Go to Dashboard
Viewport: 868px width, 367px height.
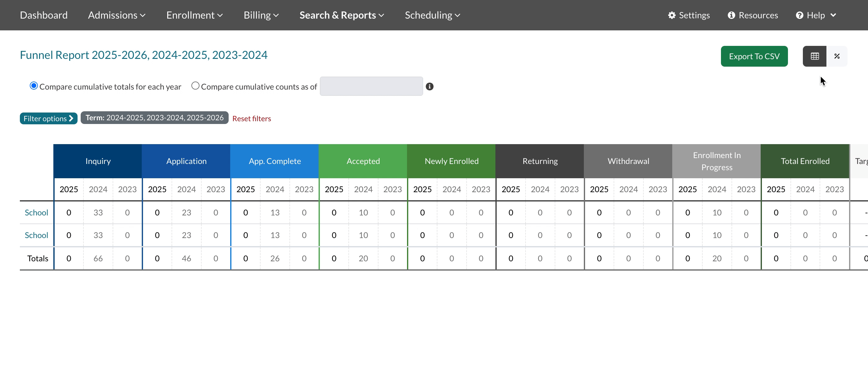coord(44,15)
